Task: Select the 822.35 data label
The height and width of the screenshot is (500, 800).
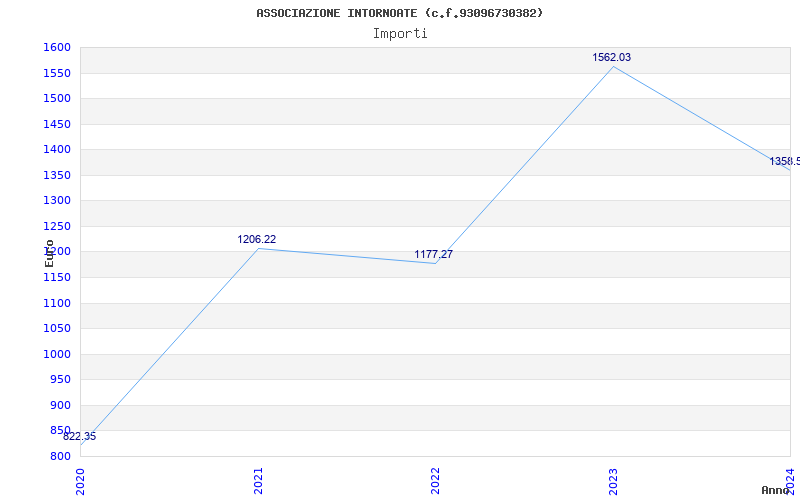Action: click(80, 437)
